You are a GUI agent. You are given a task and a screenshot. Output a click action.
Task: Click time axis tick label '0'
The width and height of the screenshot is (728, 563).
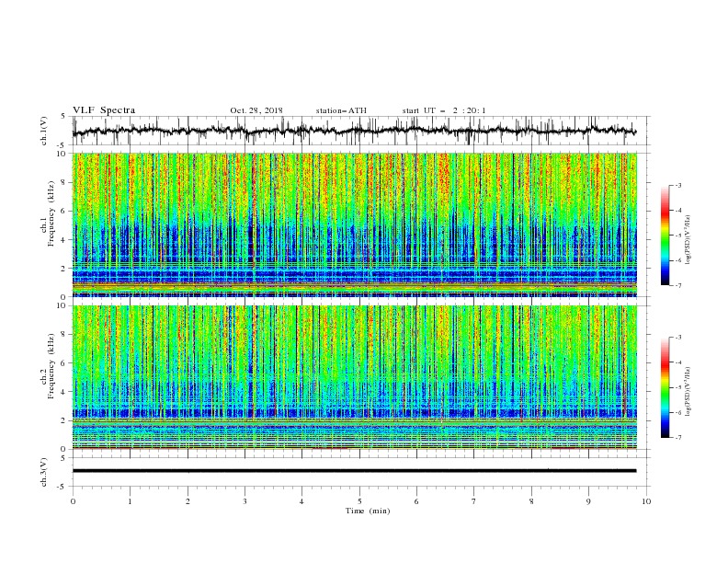73,501
